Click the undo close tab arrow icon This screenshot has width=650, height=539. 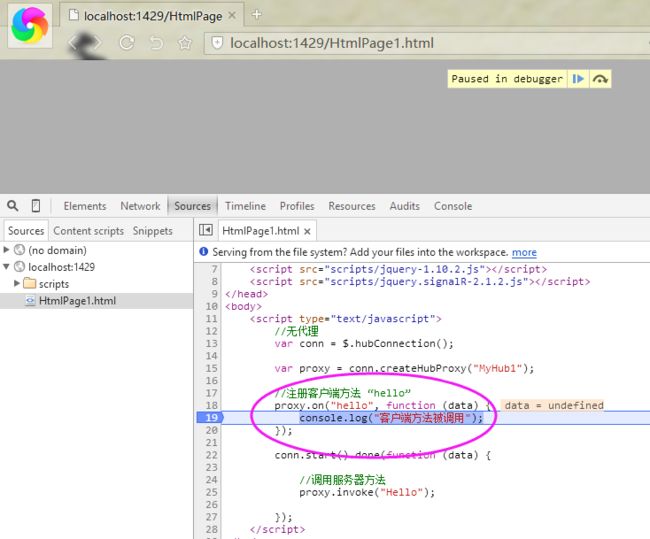pyautogui.click(x=156, y=43)
